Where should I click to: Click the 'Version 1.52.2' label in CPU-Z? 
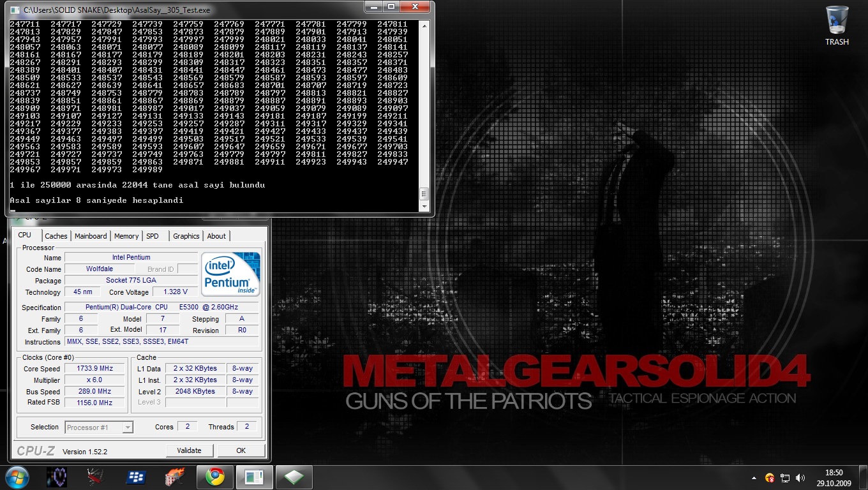(x=85, y=452)
